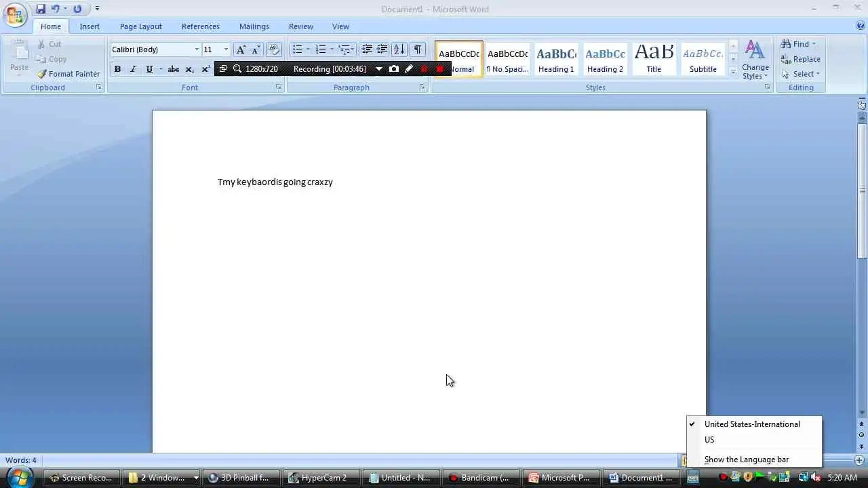
Task: Open the font name combo box
Action: click(155, 49)
